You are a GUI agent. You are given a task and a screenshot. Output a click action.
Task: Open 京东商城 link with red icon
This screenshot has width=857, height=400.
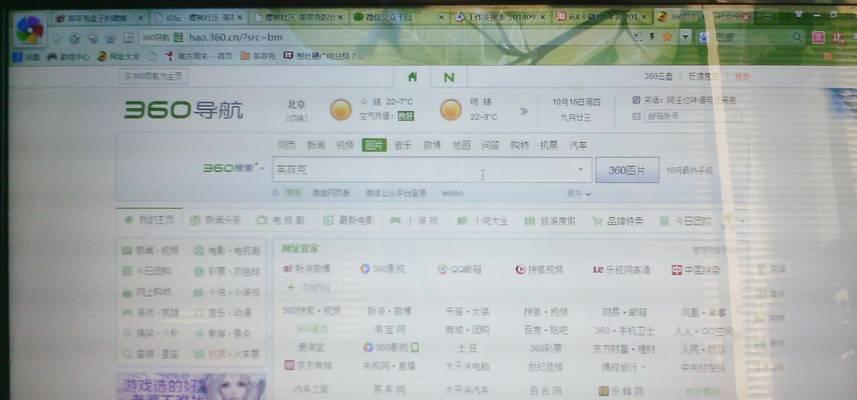pyautogui.click(x=308, y=365)
